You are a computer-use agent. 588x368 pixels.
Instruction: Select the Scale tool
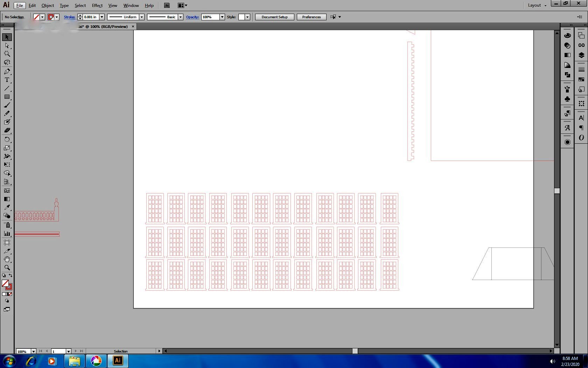pos(7,148)
